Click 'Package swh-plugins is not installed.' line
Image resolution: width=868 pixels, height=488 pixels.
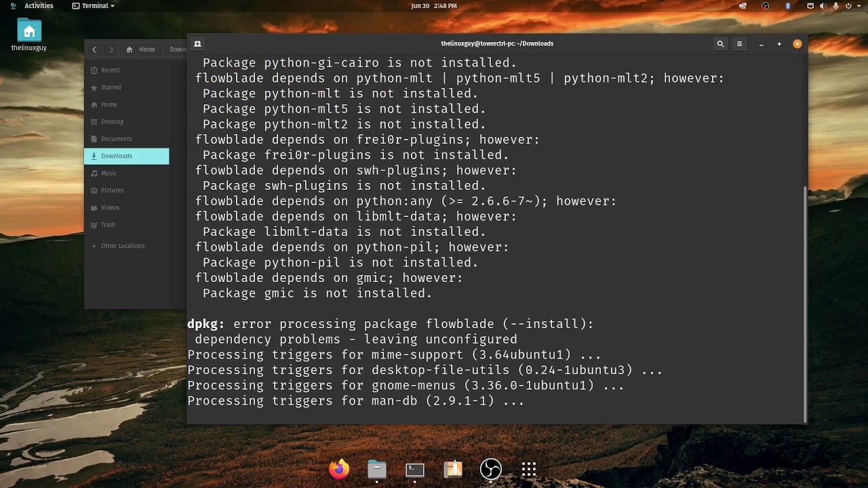coord(344,186)
